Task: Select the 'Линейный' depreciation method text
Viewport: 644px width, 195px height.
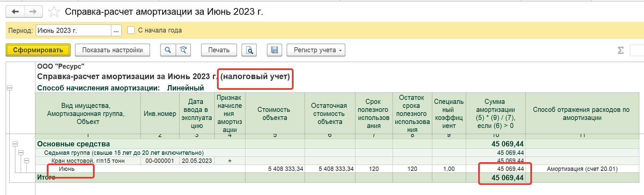Action: click(x=186, y=88)
